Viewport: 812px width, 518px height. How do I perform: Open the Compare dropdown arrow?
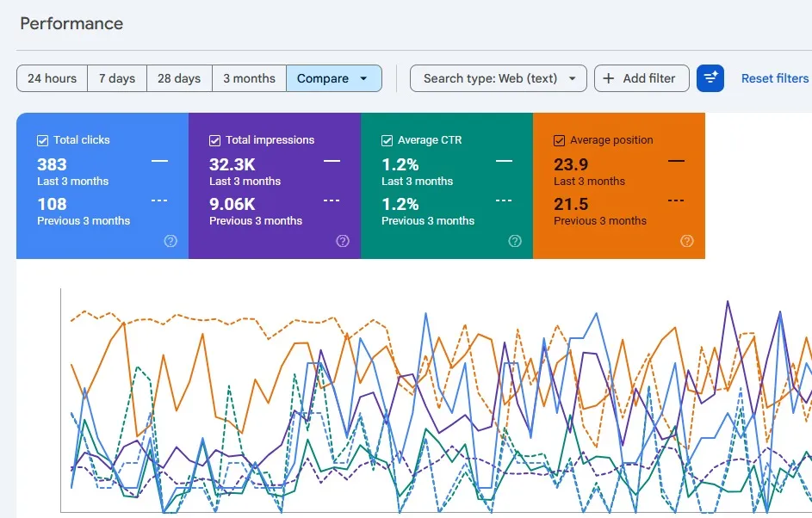click(x=363, y=78)
